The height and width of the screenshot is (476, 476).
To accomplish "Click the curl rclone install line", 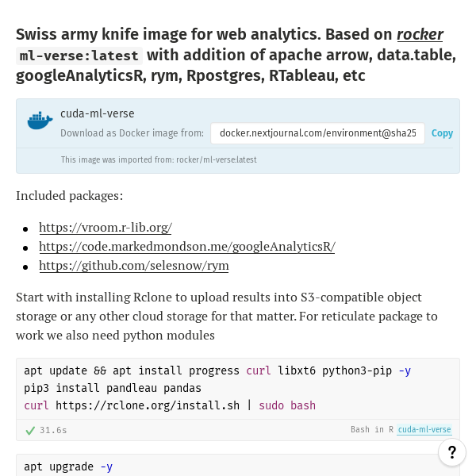I will [x=170, y=405].
